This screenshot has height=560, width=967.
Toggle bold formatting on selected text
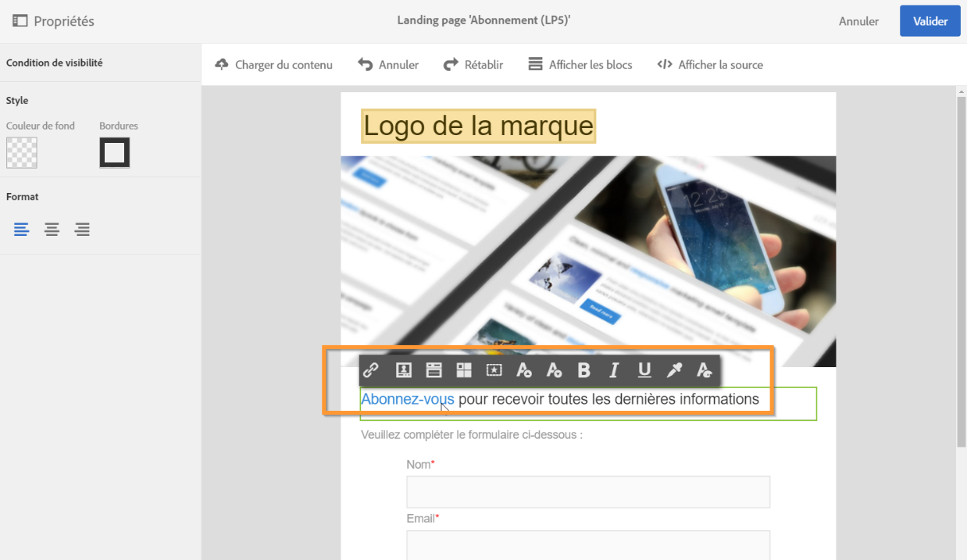(583, 370)
